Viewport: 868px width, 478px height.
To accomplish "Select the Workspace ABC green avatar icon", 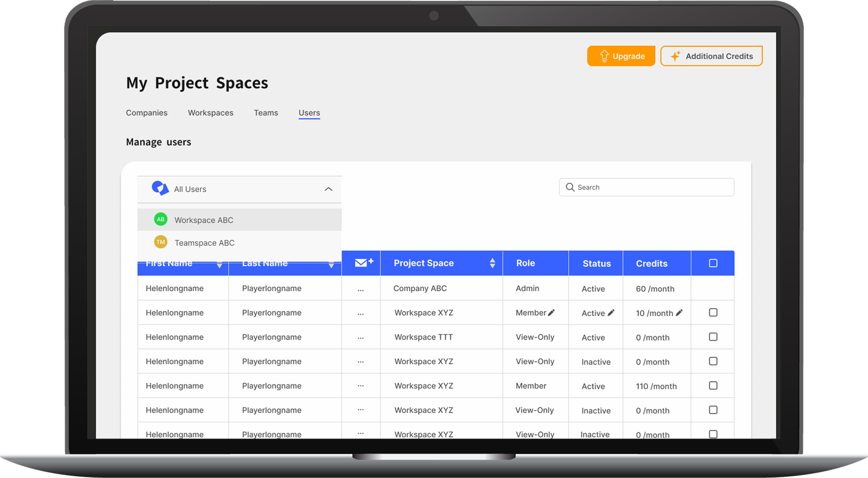I will coord(161,219).
